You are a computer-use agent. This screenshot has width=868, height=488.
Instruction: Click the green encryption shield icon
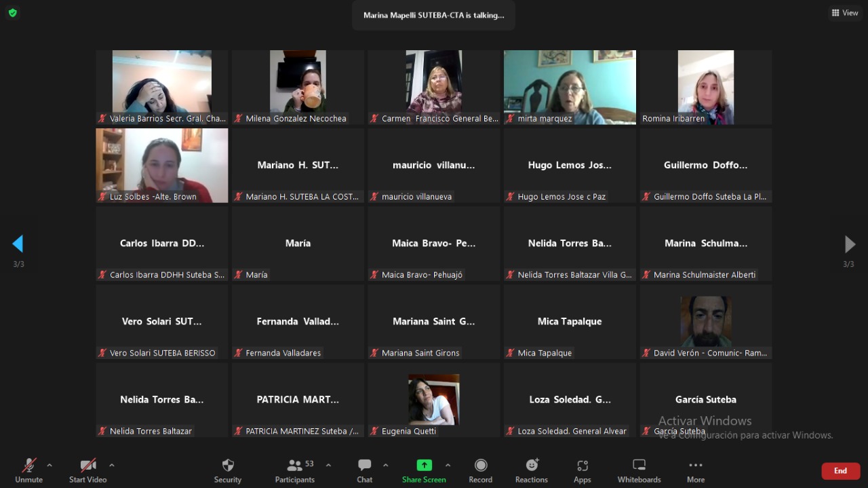pos(12,13)
